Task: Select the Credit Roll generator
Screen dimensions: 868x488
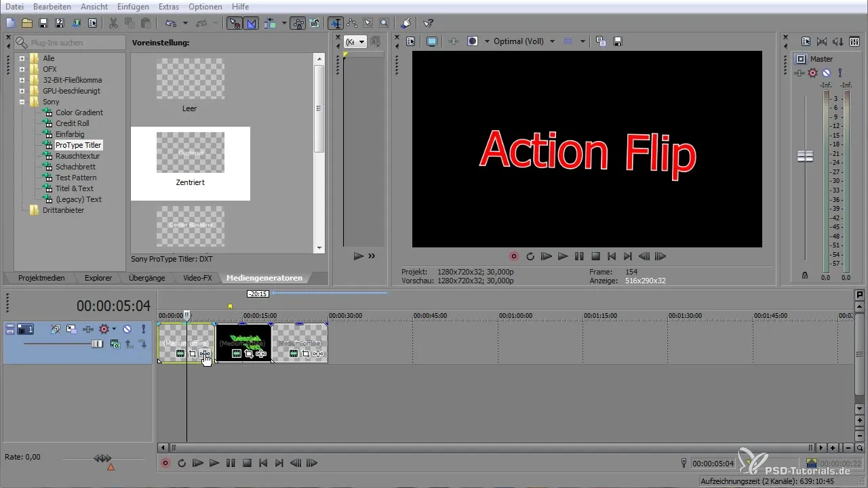Action: click(x=73, y=123)
